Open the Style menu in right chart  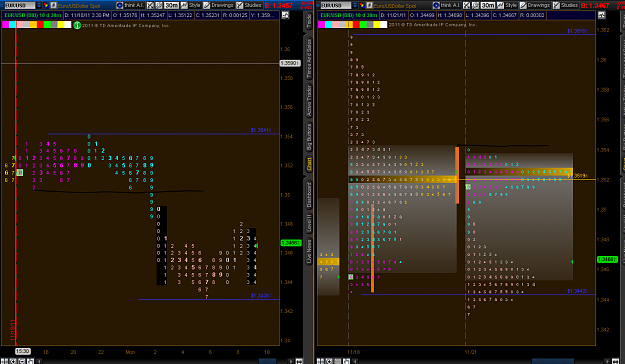(507, 5)
